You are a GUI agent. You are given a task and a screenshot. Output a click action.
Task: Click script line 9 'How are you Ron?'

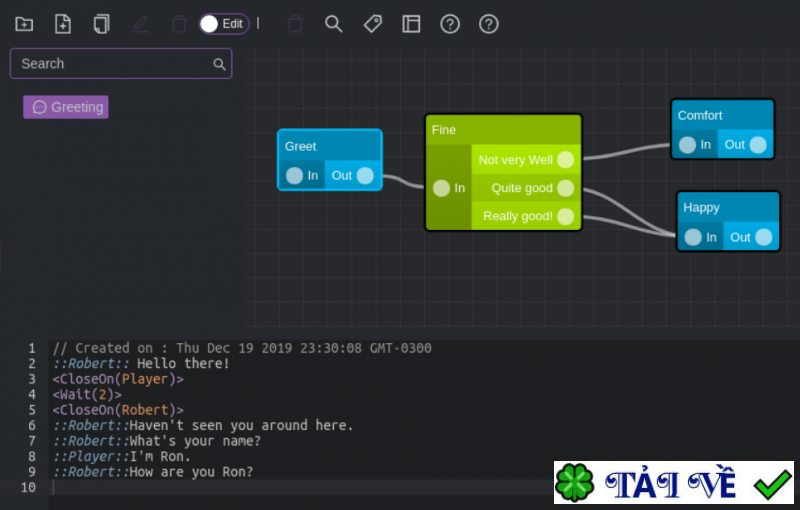click(x=191, y=472)
